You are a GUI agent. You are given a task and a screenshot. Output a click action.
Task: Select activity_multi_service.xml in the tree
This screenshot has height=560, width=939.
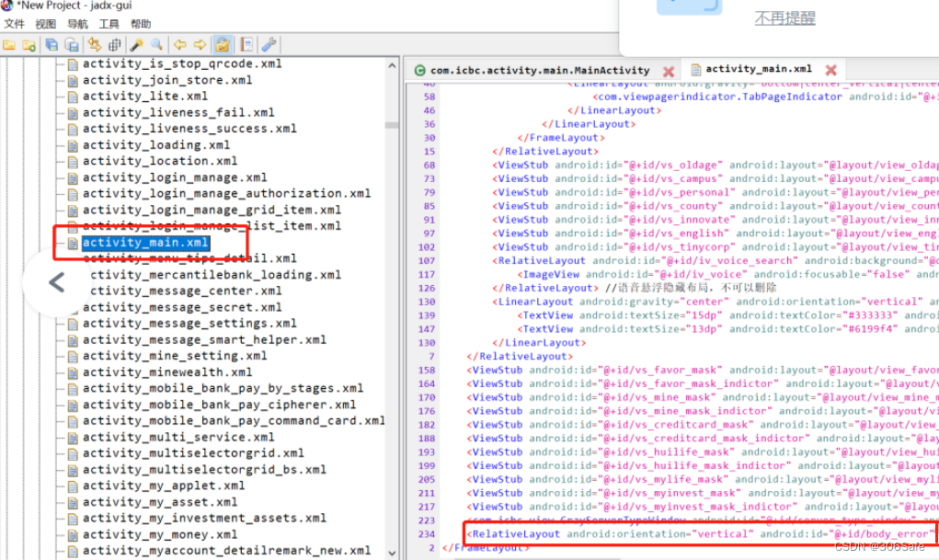click(178, 437)
